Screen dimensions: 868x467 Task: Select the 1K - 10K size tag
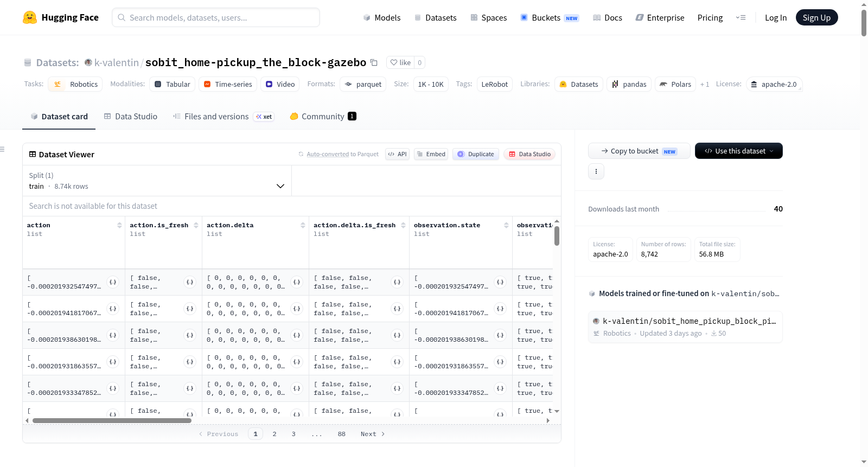(431, 84)
